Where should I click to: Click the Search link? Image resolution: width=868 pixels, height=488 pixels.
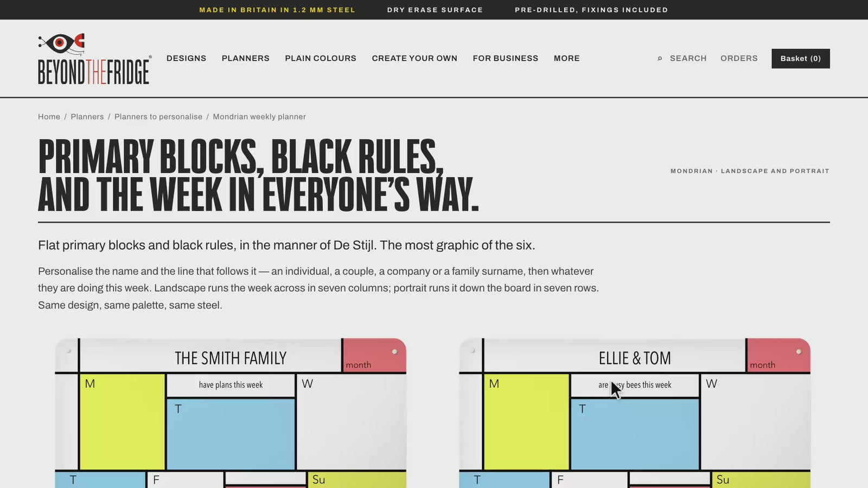(x=688, y=59)
